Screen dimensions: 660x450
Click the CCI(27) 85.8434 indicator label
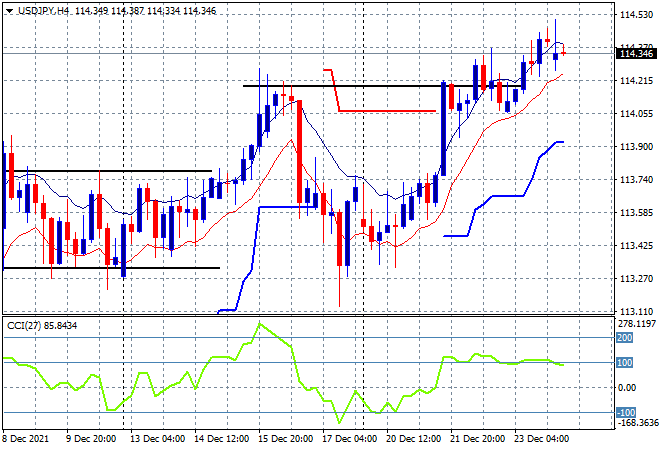[x=42, y=325]
